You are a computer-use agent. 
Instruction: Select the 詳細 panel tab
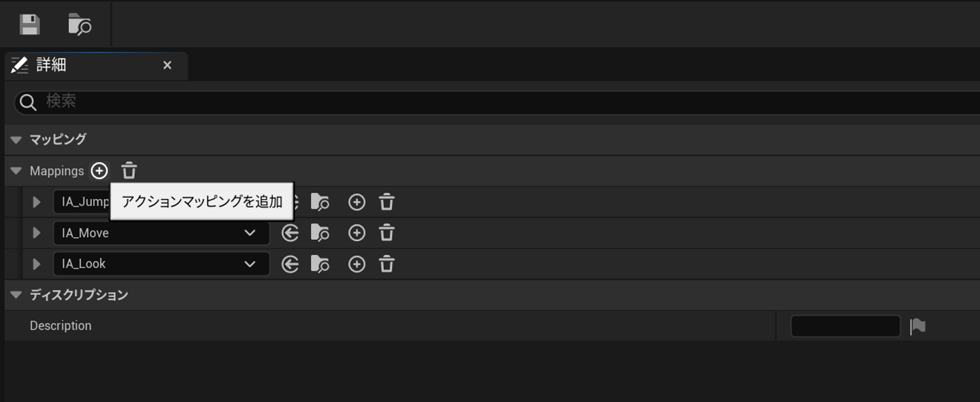(x=52, y=65)
